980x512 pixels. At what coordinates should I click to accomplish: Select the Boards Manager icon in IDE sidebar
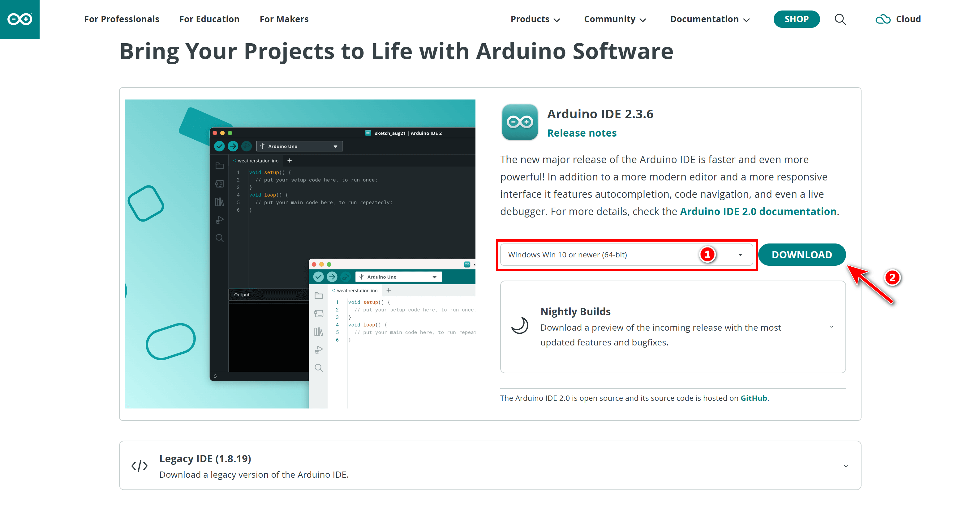[219, 184]
